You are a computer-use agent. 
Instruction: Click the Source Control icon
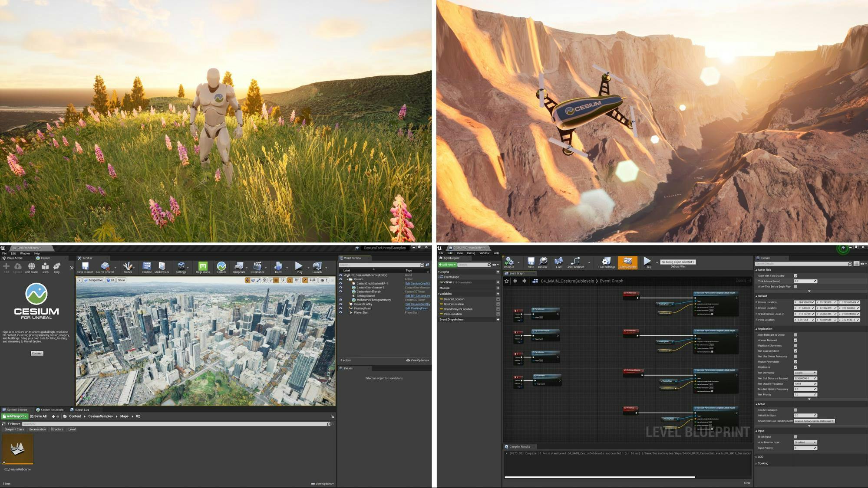click(105, 266)
